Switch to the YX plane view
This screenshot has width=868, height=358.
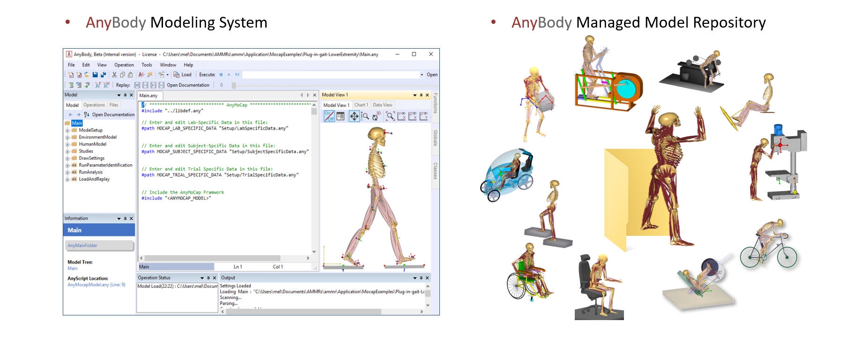[x=401, y=116]
